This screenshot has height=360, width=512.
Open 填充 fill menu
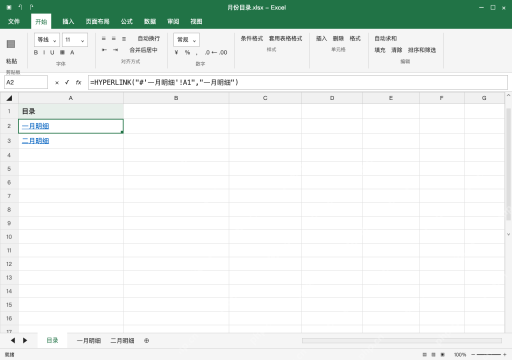[380, 50]
